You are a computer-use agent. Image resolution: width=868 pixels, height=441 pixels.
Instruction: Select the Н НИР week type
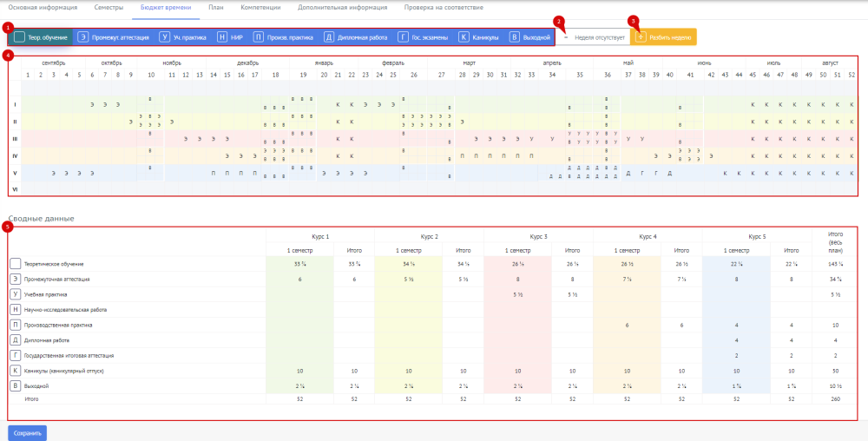pyautogui.click(x=230, y=37)
